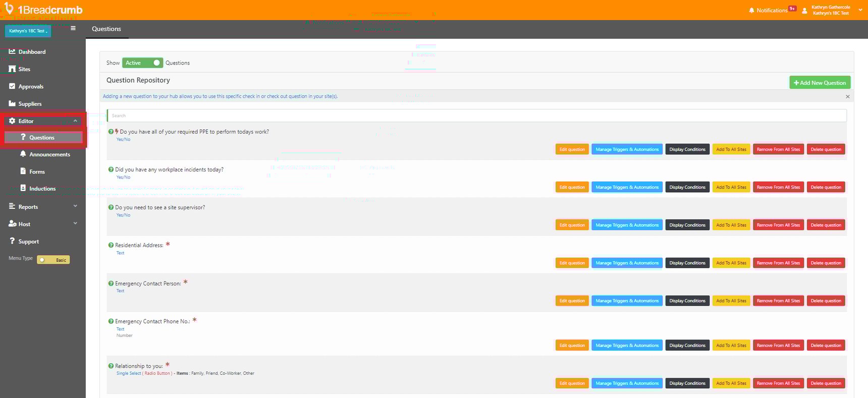Expand the Host menu section

(x=75, y=223)
